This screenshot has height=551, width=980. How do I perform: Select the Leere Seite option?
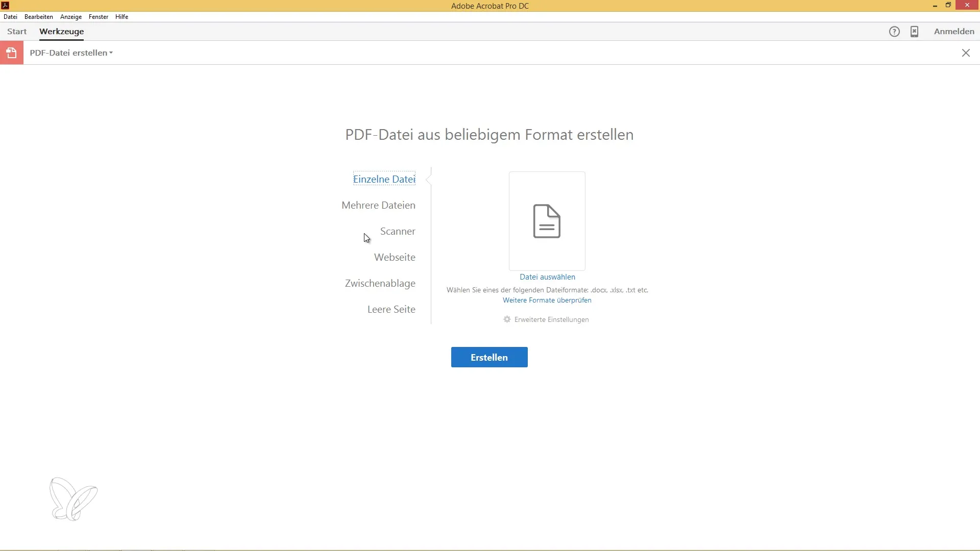391,309
